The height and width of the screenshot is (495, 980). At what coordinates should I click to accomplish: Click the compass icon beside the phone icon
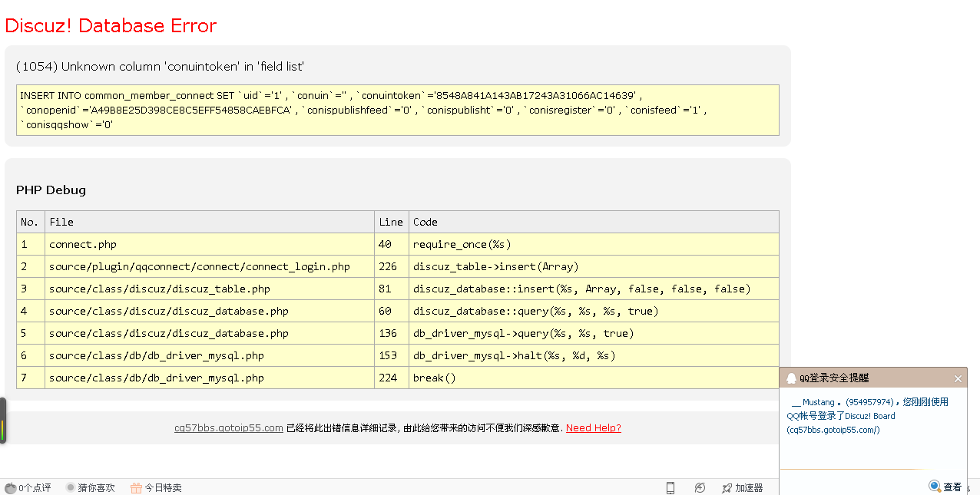tap(700, 488)
